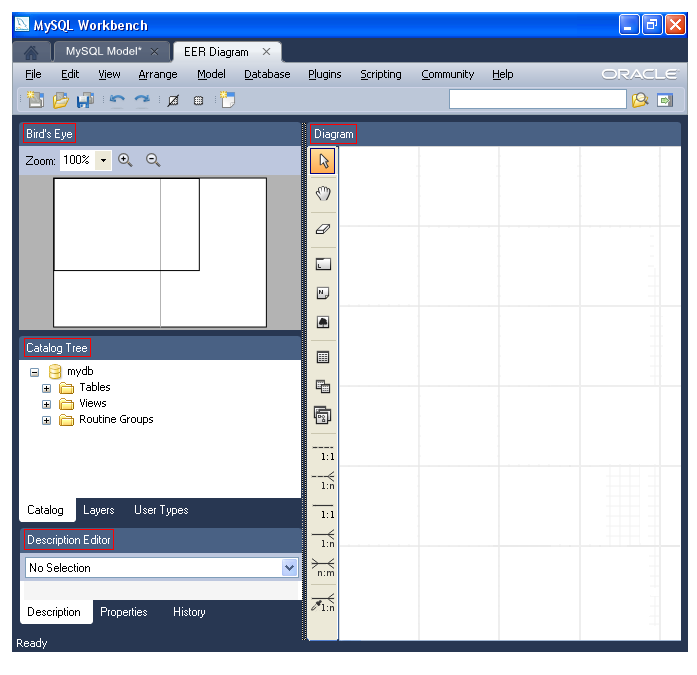Screen dimensions: 697x675
Task: Open the No Selection dropdown
Action: 290,568
